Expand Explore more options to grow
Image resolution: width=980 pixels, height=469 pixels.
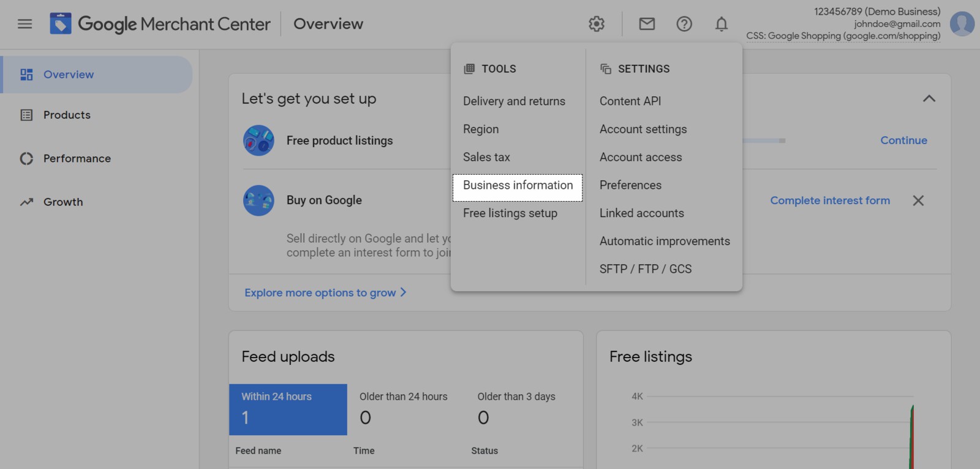(325, 292)
